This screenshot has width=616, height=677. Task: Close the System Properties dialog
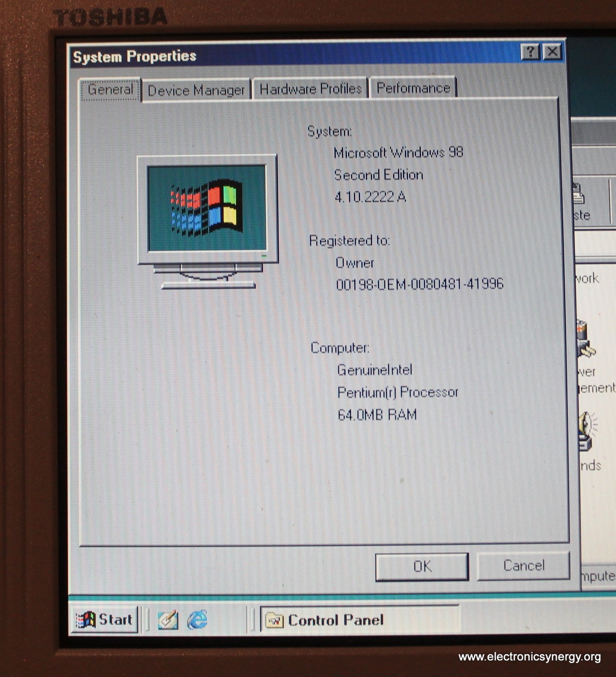[x=552, y=52]
